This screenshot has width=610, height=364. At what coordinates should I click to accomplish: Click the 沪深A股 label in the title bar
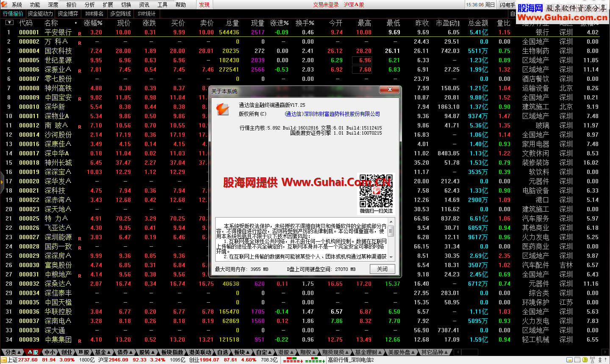[x=354, y=5]
